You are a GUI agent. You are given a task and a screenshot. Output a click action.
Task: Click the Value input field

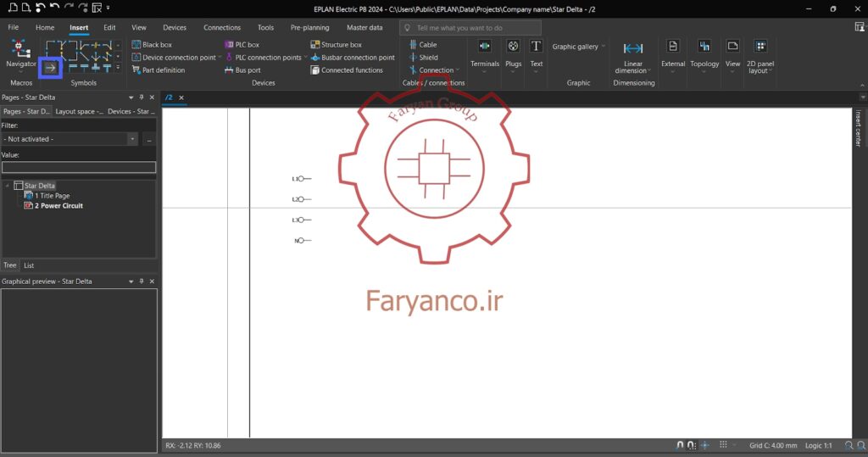point(79,167)
